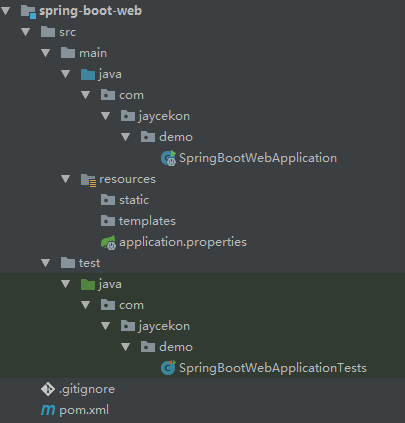Collapse the resources folder arrow
Image resolution: width=405 pixels, height=423 pixels.
[66, 179]
